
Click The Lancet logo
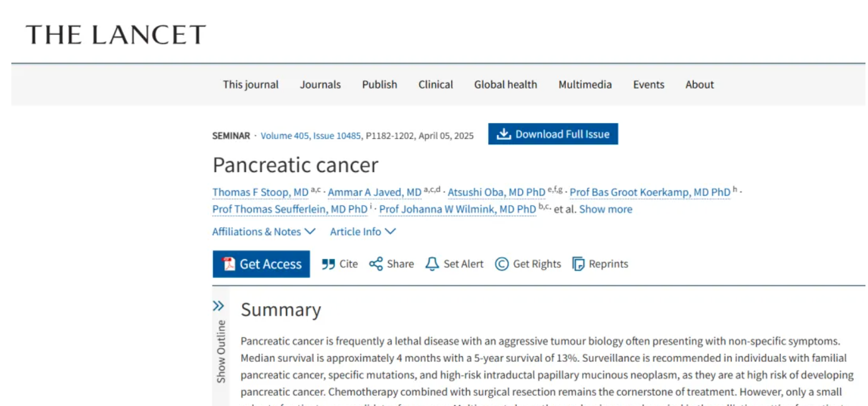(115, 35)
